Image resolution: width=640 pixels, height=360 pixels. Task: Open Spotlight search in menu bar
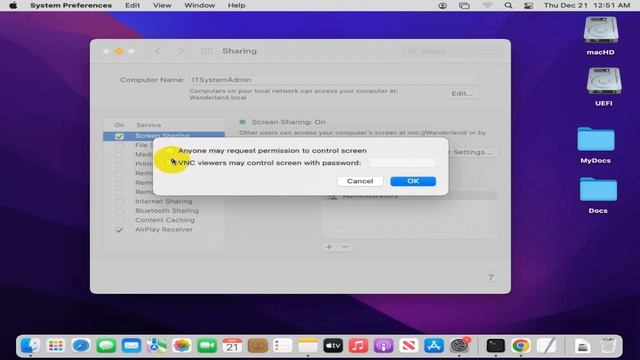(x=508, y=5)
